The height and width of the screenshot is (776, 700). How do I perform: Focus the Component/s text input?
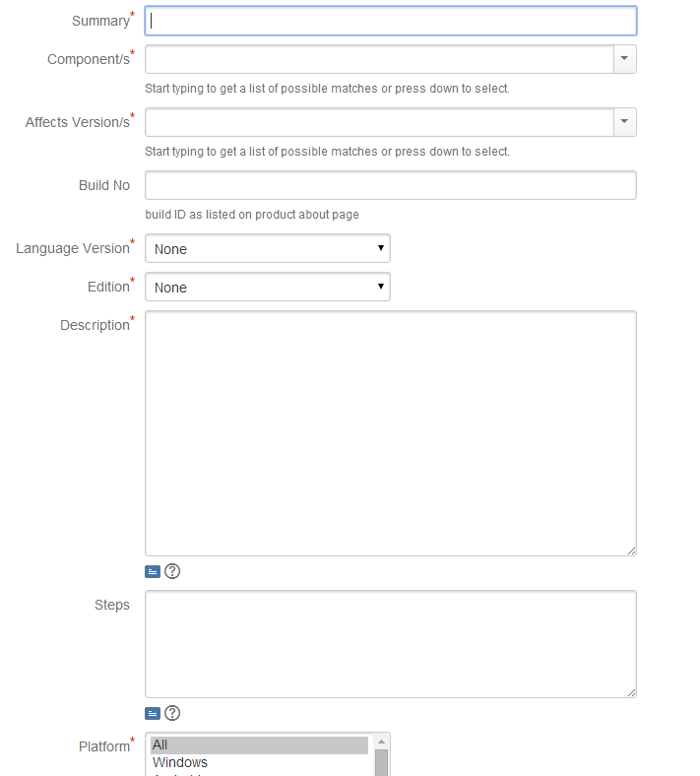379,59
